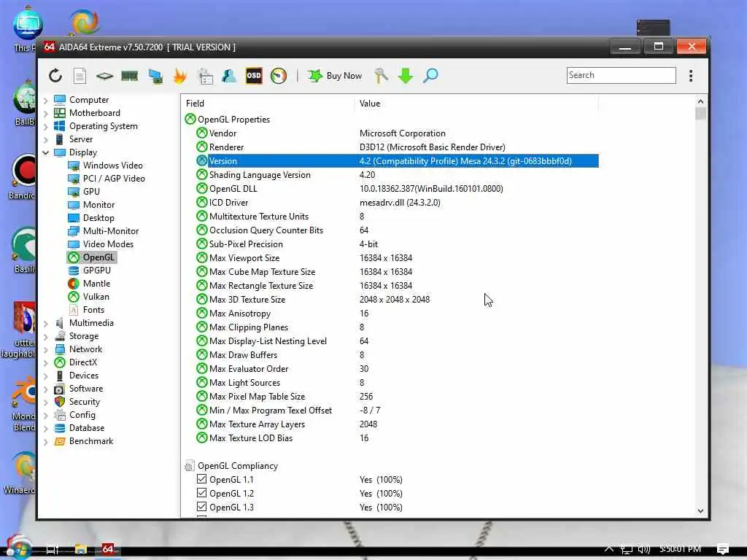Click the Refresh toolbar icon
Screen dimensions: 747x560
[x=55, y=76]
